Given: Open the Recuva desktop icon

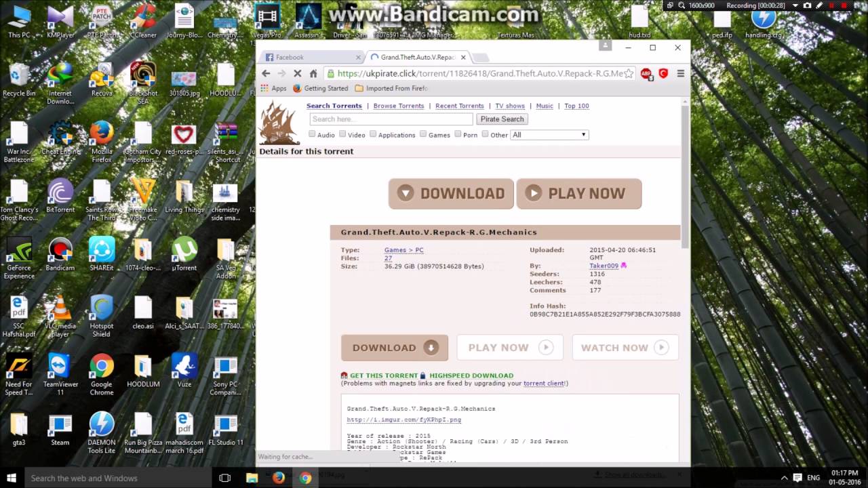Looking at the screenshot, I should click(102, 79).
